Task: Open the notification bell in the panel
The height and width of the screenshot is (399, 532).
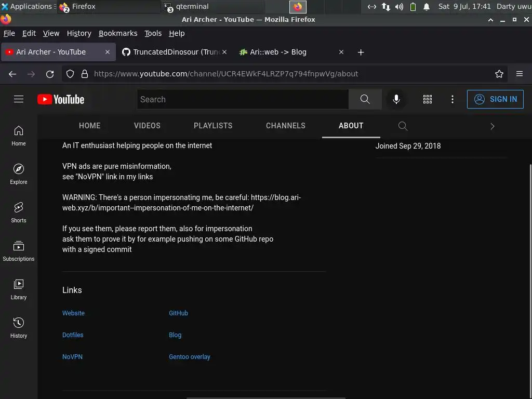Action: tap(427, 6)
